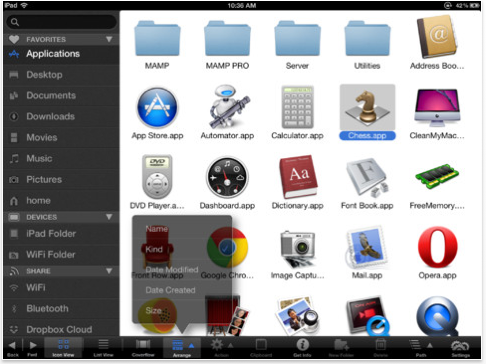
Task: Create a New Folder from toolbar
Action: [341, 348]
